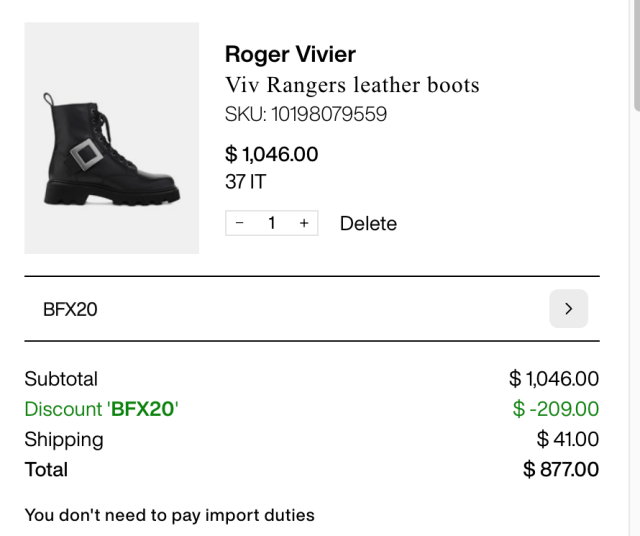The height and width of the screenshot is (536, 640).
Task: Click the Roger Vivier brand name
Action: 290,54
